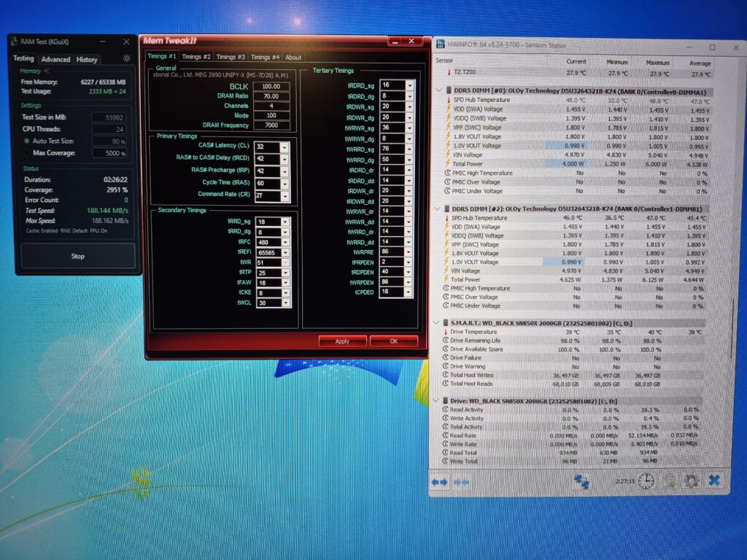The width and height of the screenshot is (747, 560).
Task: Click the HWiNFO title bar app icon
Action: (x=440, y=44)
